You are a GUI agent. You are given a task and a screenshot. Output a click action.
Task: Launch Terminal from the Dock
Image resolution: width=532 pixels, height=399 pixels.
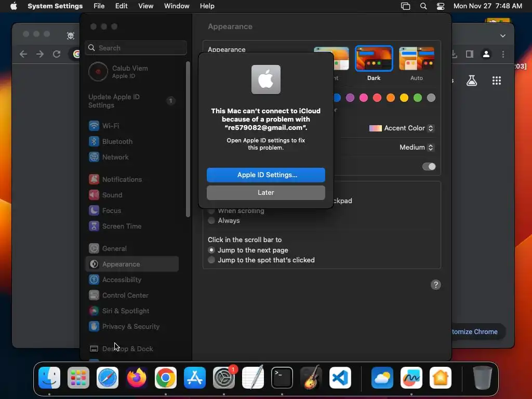pyautogui.click(x=282, y=378)
